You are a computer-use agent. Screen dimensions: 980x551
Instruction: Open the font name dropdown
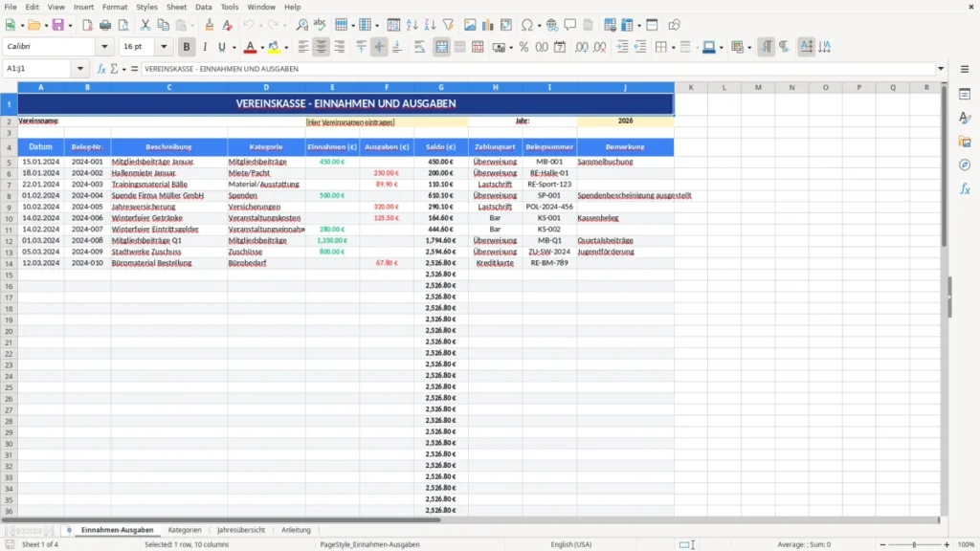click(x=104, y=46)
